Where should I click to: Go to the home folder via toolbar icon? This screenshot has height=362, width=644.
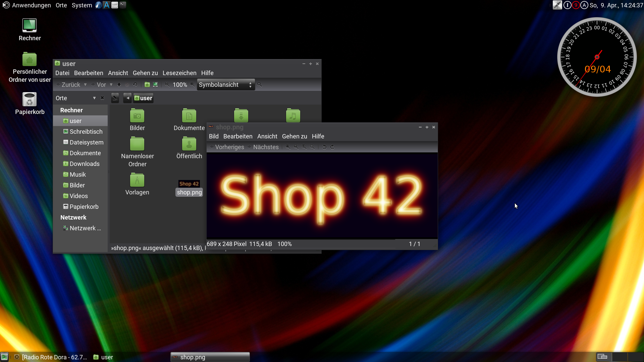pos(147,85)
